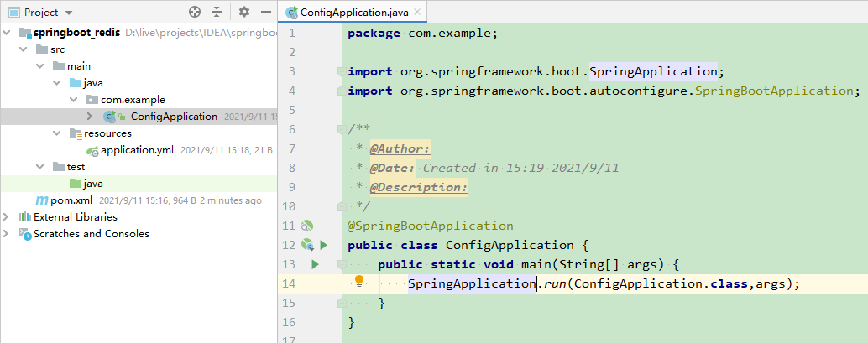Click the @Description tag in the comment
Viewport: 868px width, 343px height.
click(x=419, y=187)
